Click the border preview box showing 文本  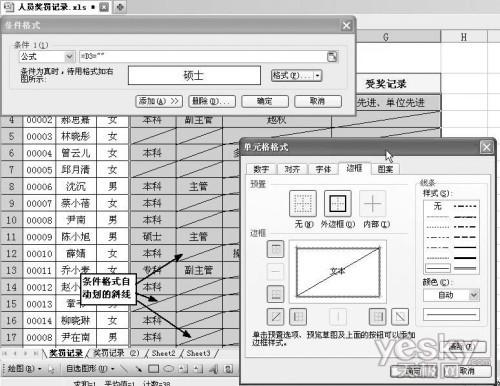(x=338, y=272)
